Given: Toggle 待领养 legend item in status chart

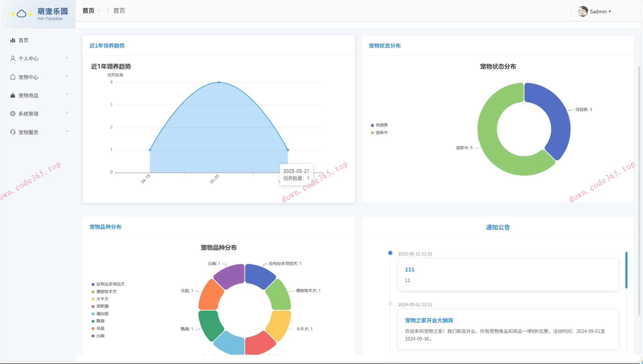Looking at the screenshot, I should point(379,125).
